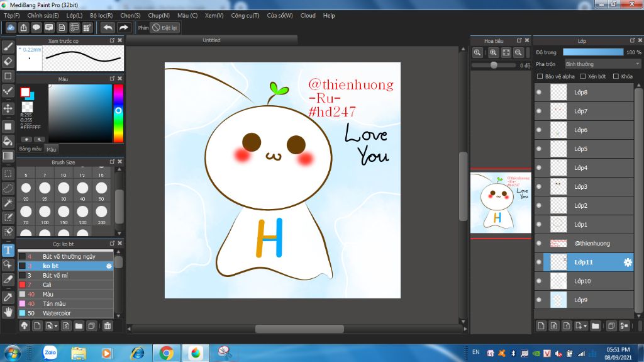The image size is (644, 362).
Task: Open the add-layer dropdown arrow in the layer panel
Action: [x=585, y=326]
